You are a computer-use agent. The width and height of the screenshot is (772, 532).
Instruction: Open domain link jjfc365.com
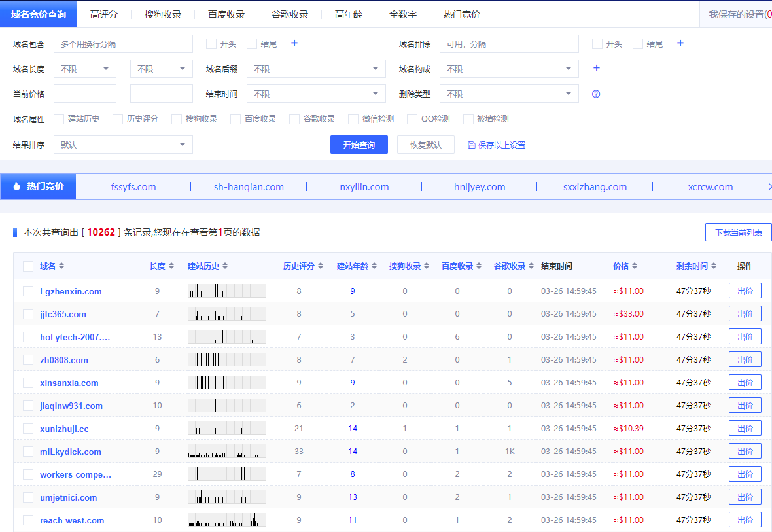pos(63,314)
